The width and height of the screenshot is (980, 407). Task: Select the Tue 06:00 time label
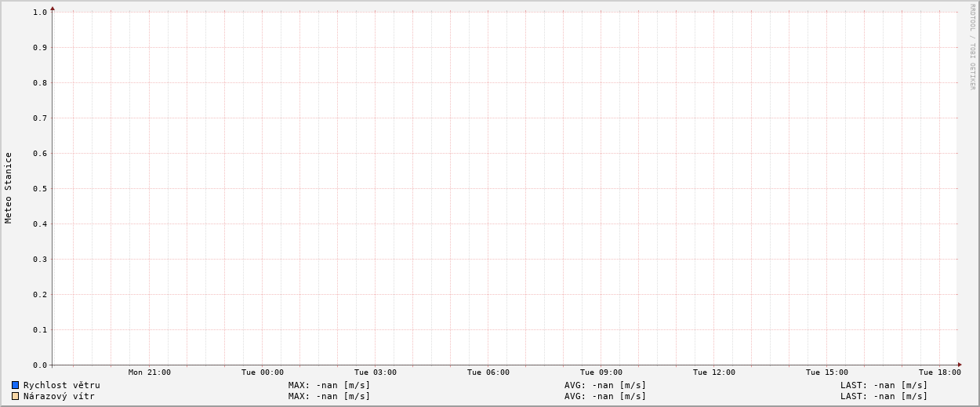(488, 372)
